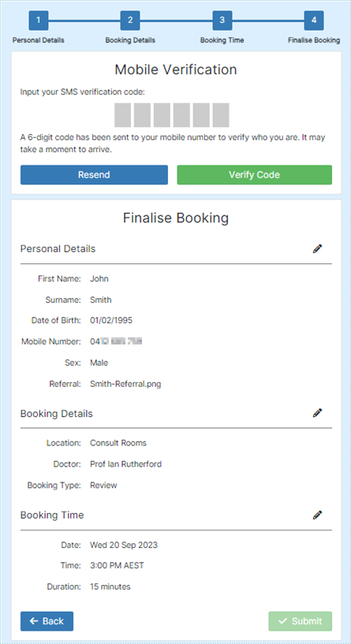
Task: Submit the booking
Action: click(x=301, y=621)
